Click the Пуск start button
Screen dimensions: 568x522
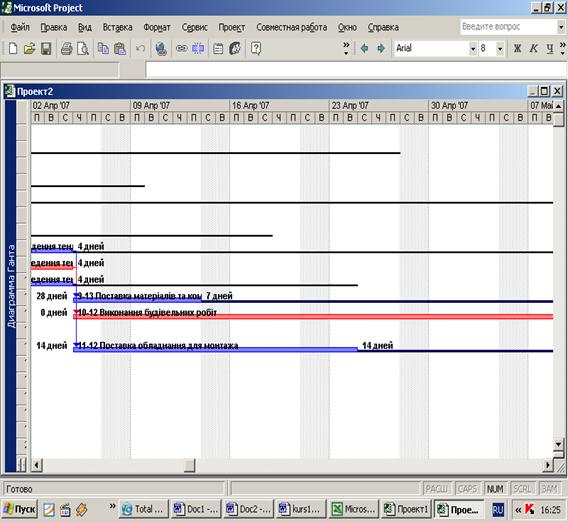(x=20, y=509)
